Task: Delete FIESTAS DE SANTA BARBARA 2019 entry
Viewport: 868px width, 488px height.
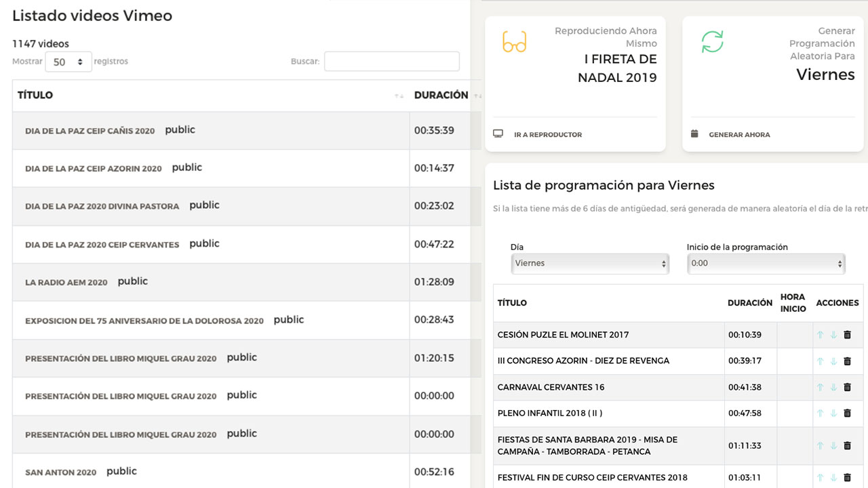Action: 847,446
